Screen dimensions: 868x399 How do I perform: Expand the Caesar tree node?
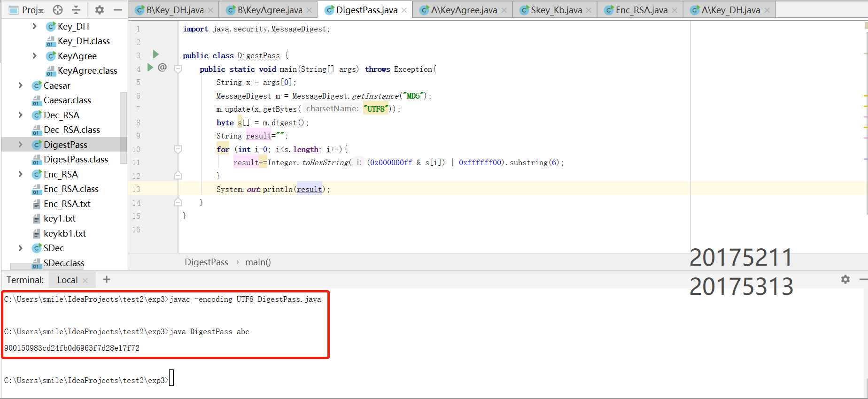(20, 85)
